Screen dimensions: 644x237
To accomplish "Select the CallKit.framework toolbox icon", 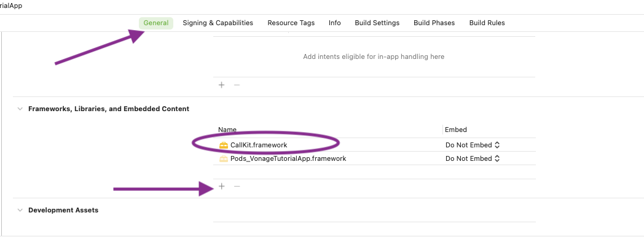I will [224, 145].
